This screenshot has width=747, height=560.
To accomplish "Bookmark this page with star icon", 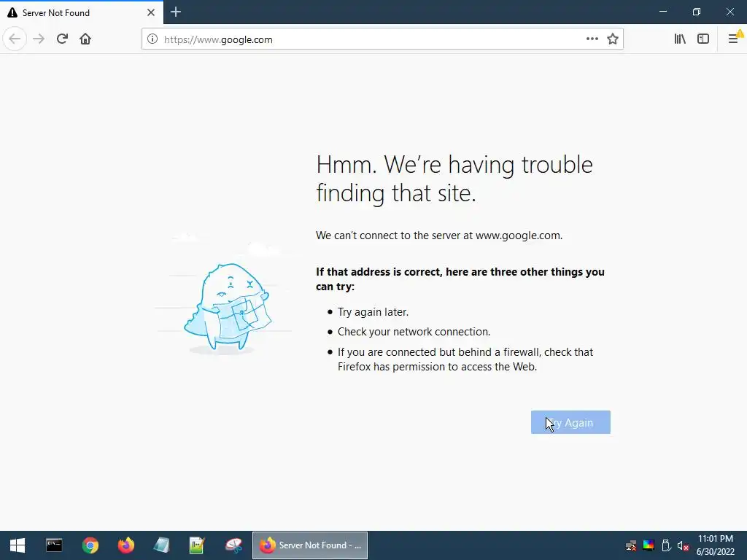I will point(613,39).
